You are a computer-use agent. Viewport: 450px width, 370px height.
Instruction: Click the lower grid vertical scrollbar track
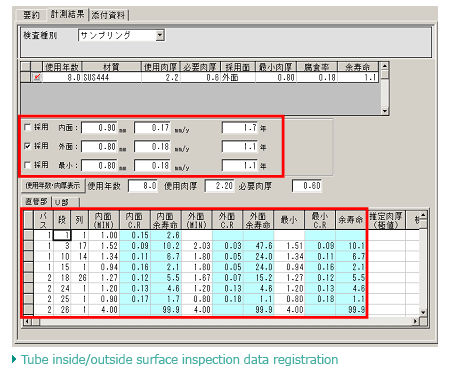coord(423,267)
